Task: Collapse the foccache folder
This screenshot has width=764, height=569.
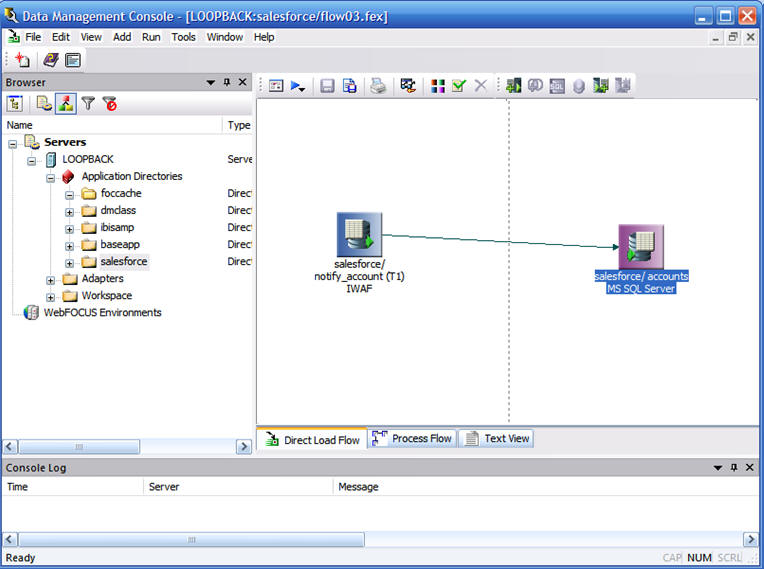Action: point(70,195)
